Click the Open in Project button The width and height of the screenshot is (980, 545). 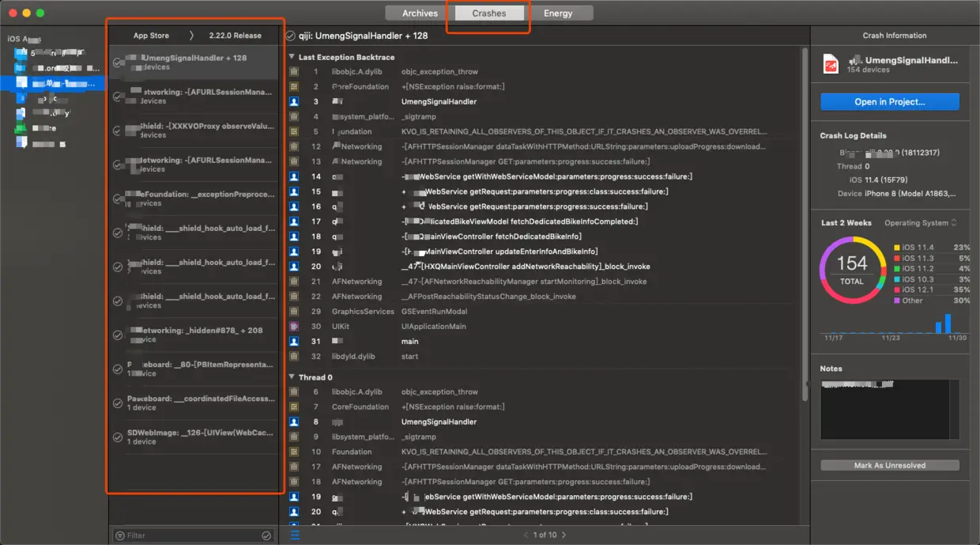coord(890,102)
